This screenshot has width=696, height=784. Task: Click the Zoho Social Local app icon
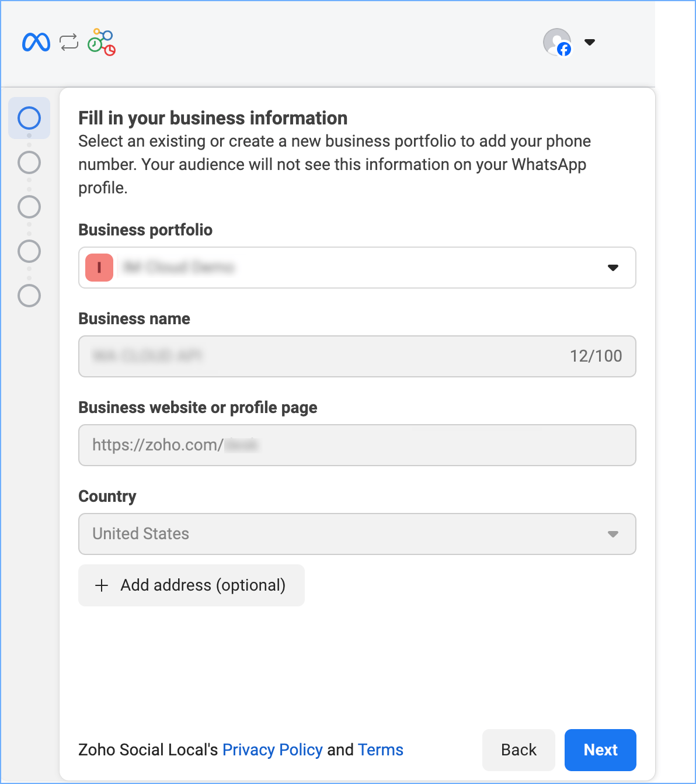[102, 42]
